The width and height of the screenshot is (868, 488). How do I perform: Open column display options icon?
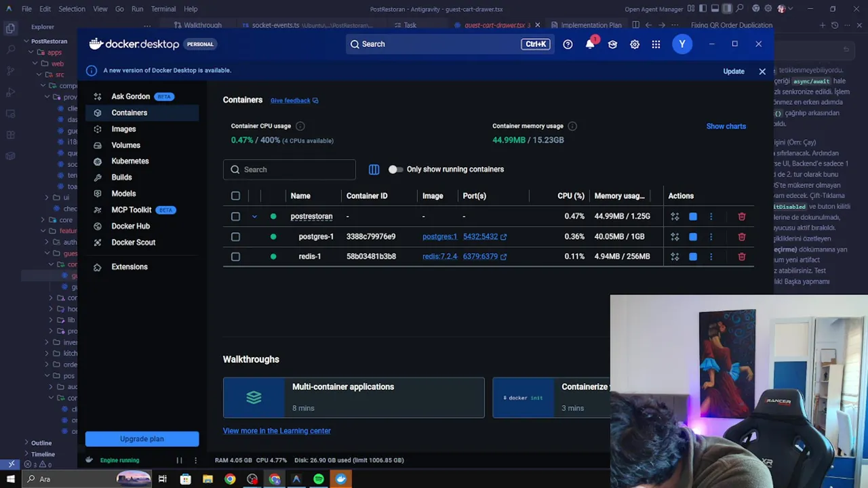pos(374,169)
